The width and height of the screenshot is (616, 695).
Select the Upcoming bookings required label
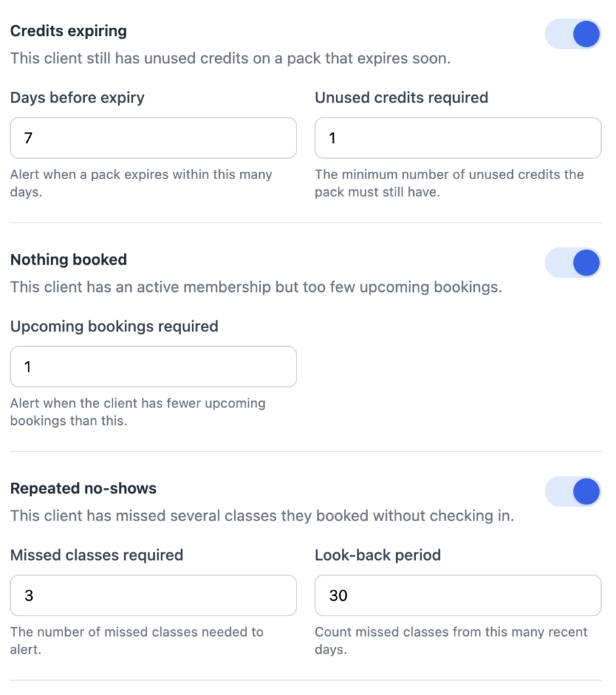(x=115, y=326)
